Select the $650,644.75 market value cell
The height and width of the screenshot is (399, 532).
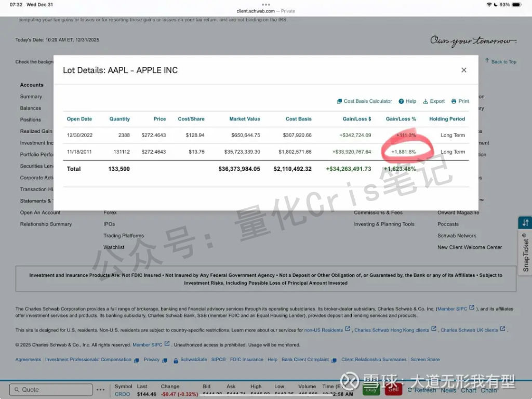(246, 135)
